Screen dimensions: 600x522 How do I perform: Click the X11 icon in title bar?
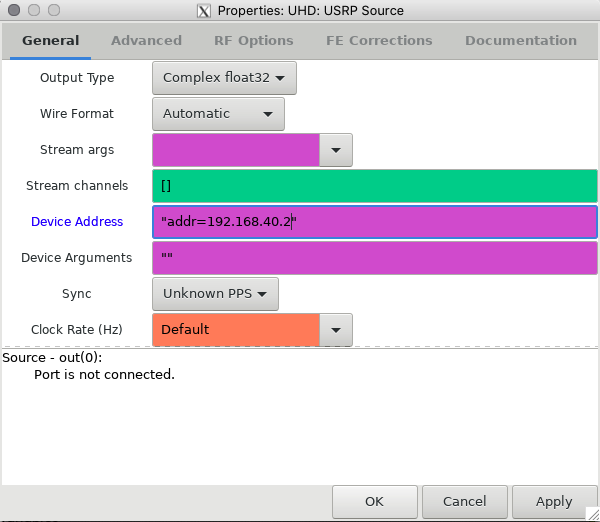point(204,11)
